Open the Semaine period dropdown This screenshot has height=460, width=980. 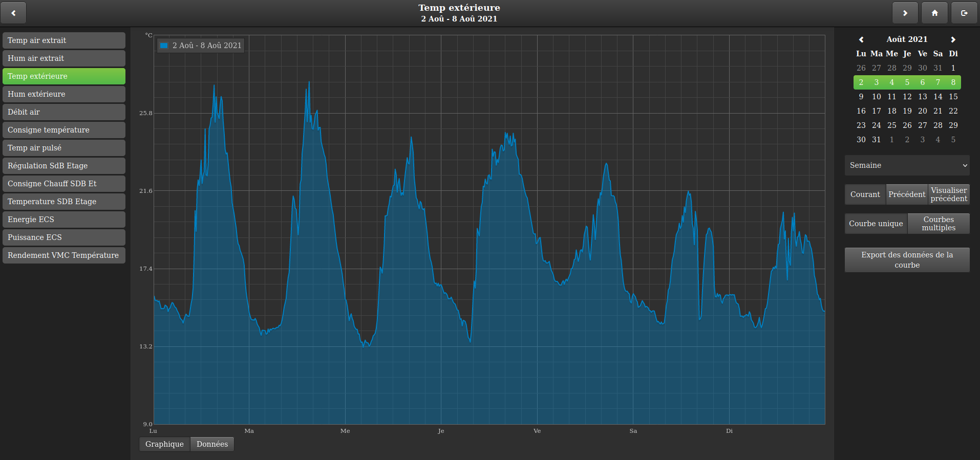(x=907, y=165)
